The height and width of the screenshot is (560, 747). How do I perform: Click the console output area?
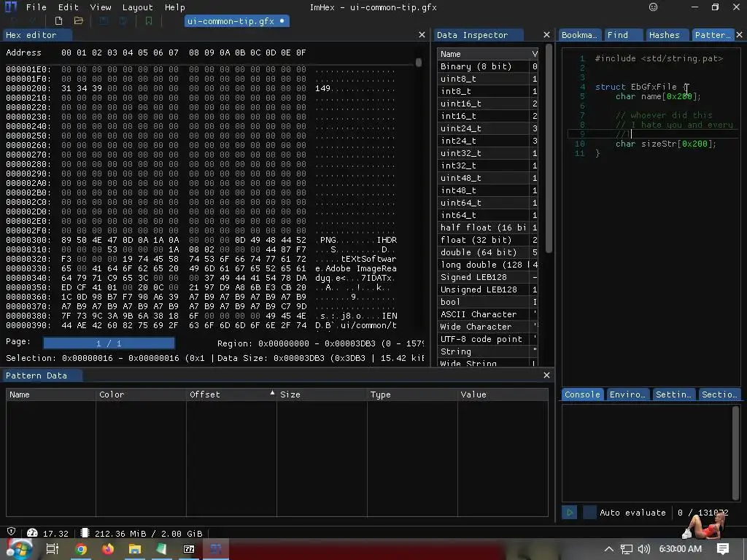click(x=649, y=452)
